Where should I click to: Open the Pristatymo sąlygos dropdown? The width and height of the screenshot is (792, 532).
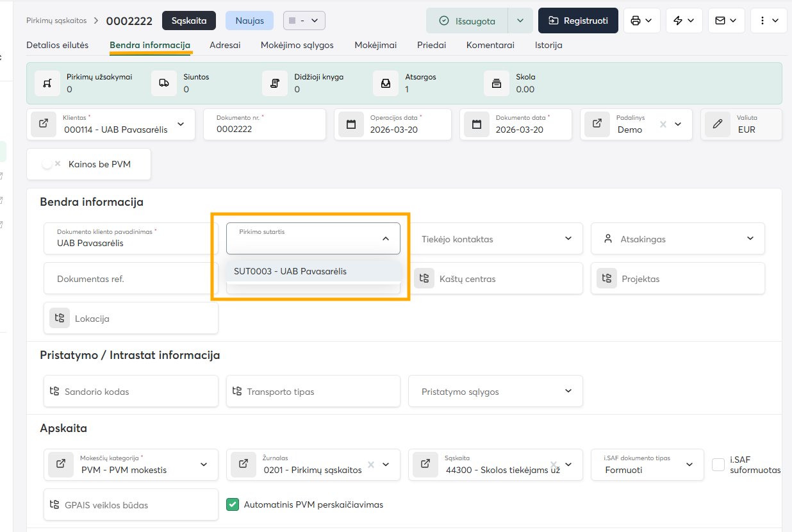[568, 391]
